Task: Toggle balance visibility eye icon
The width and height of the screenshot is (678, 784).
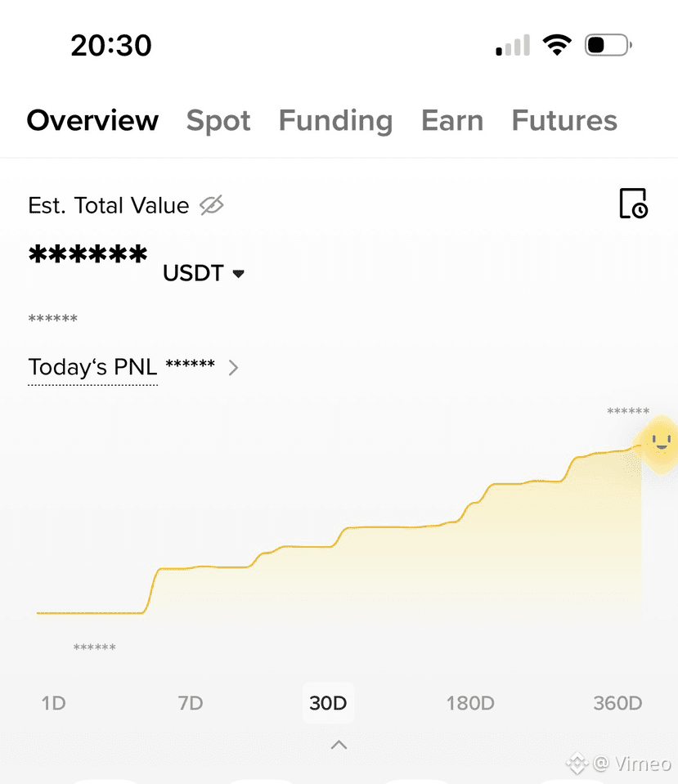Action: (212, 205)
